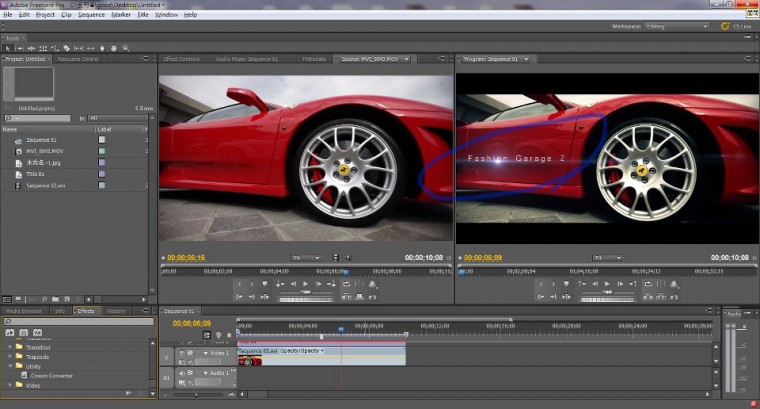Select the Selection arrow tool
The image size is (760, 409).
(x=7, y=47)
